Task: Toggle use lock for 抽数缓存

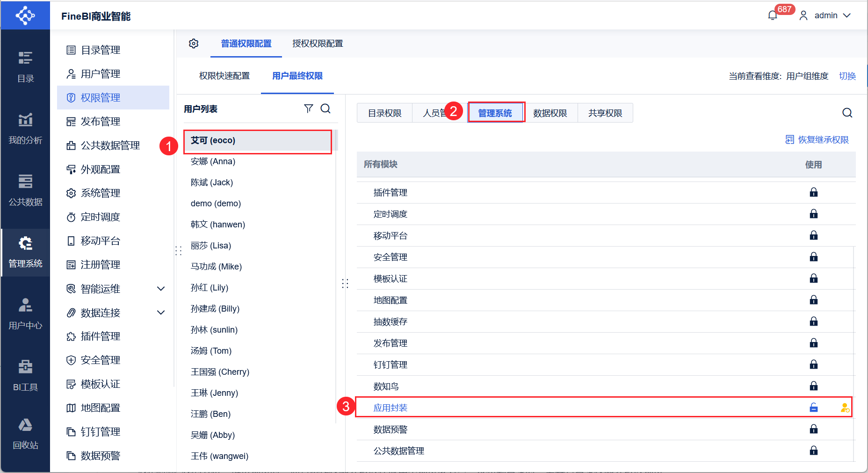Action: pyautogui.click(x=814, y=321)
